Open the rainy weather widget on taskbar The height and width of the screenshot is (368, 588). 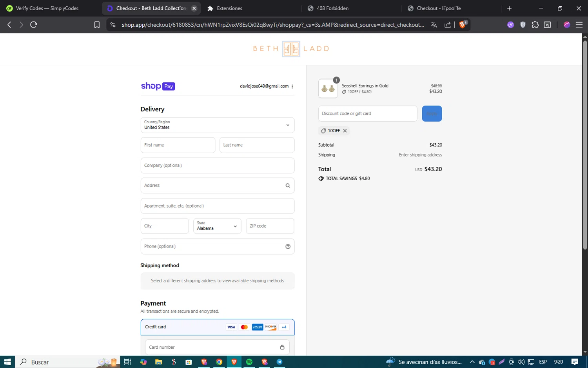[x=424, y=362]
